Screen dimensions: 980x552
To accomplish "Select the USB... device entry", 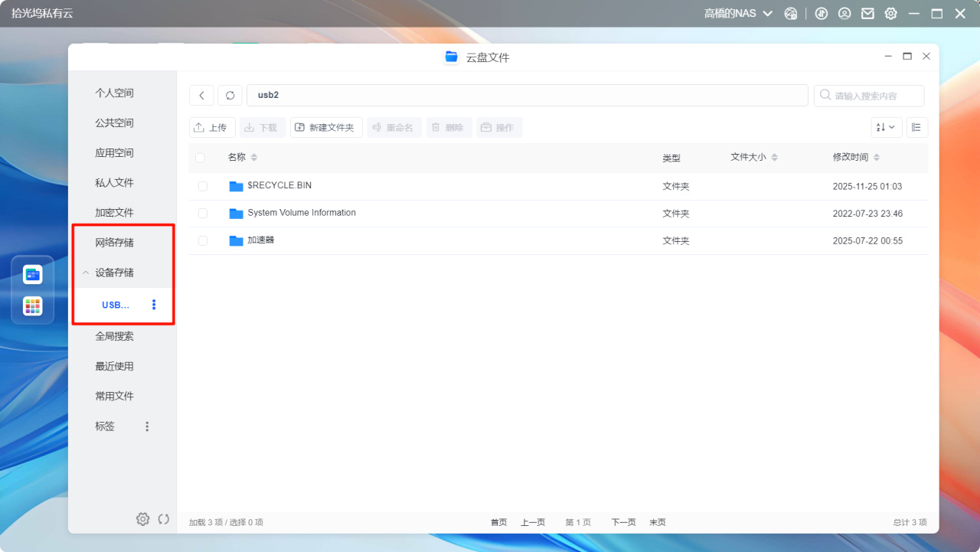I will tap(116, 305).
